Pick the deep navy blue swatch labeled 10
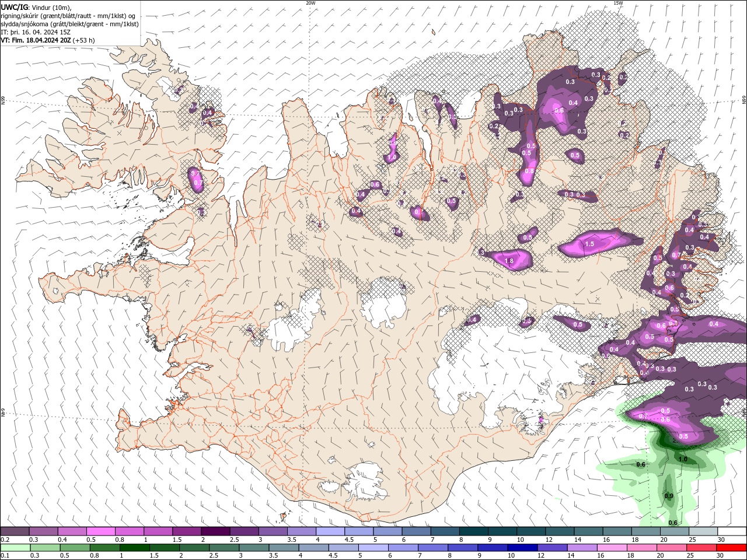747x560 pixels. click(x=522, y=548)
